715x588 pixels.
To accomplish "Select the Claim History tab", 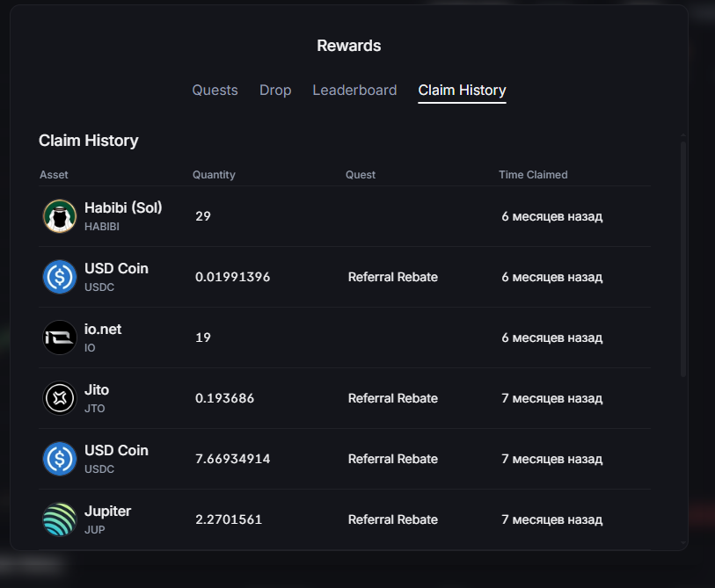I will pos(462,91).
